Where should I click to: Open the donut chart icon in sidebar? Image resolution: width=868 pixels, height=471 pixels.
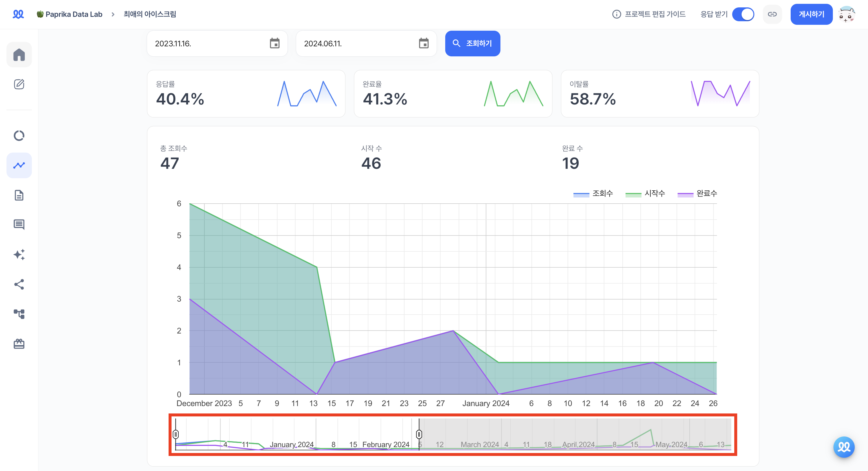(19, 135)
